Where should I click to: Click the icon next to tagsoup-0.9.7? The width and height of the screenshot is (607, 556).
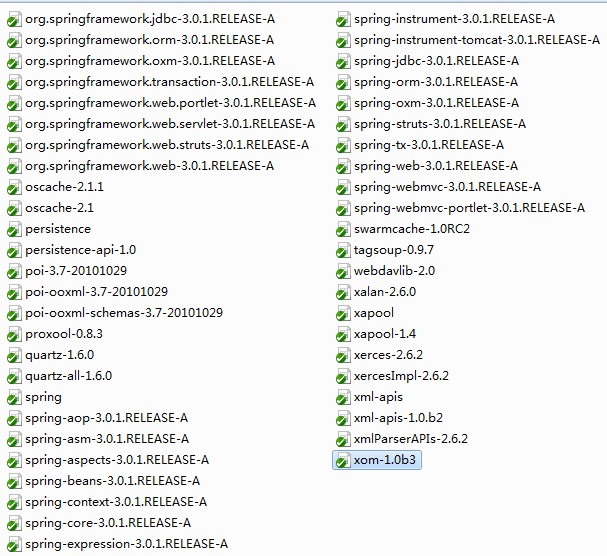click(343, 250)
